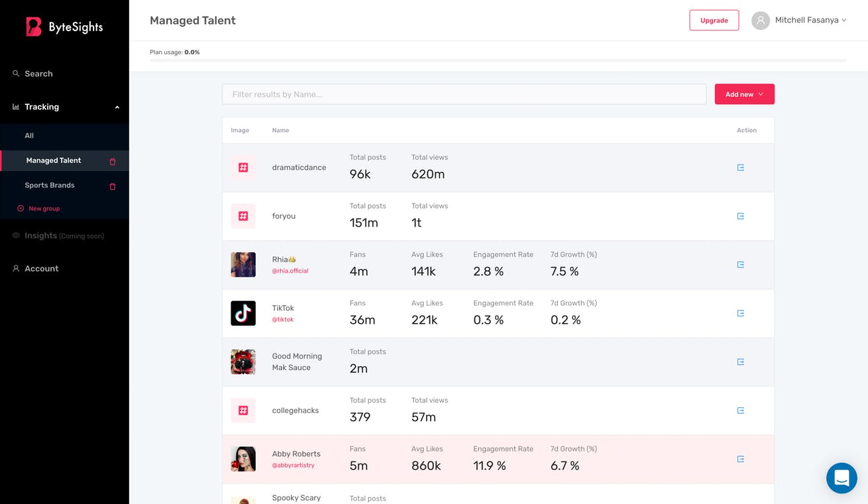Image resolution: width=868 pixels, height=504 pixels.
Task: Open Rhia profile thumbnail
Action: click(243, 265)
